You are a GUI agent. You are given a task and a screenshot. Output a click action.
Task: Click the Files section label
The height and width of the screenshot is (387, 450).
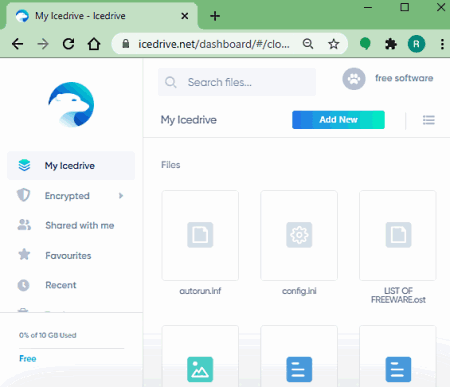(x=171, y=165)
